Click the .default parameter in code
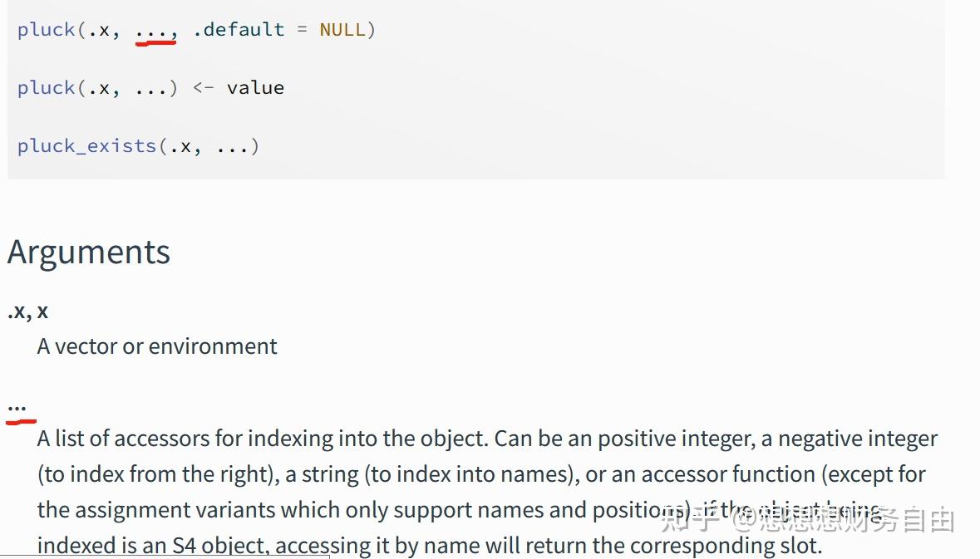The image size is (980, 559). (239, 30)
